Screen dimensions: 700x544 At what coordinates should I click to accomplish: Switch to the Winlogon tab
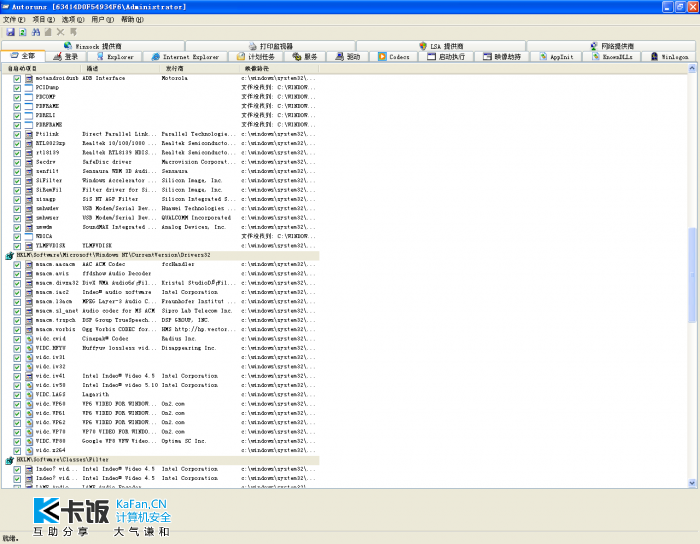[x=669, y=57]
